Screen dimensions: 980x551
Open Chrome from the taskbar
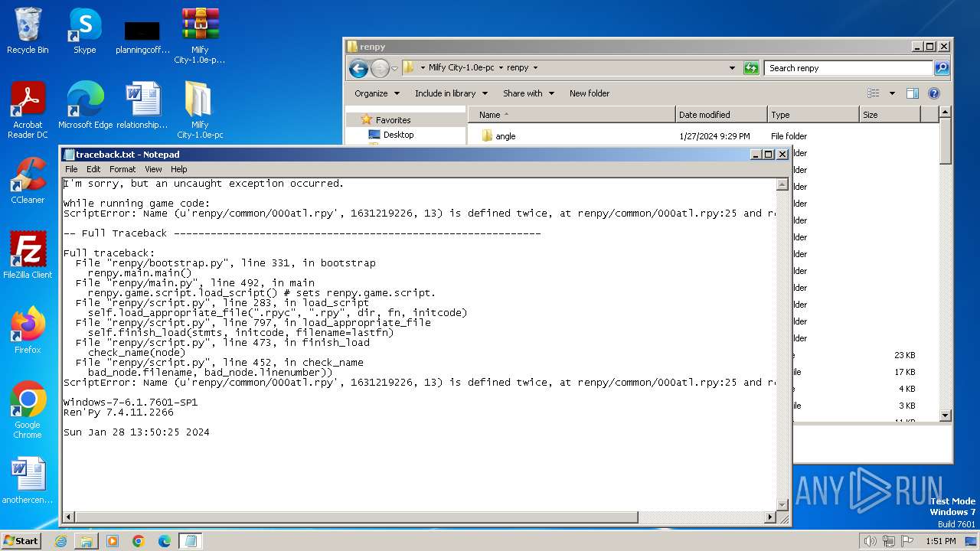[139, 541]
